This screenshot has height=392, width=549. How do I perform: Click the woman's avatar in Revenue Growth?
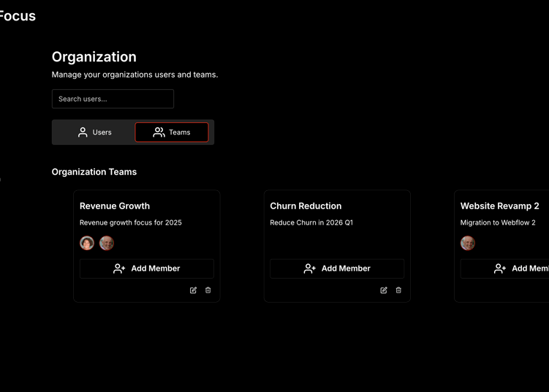(87, 243)
